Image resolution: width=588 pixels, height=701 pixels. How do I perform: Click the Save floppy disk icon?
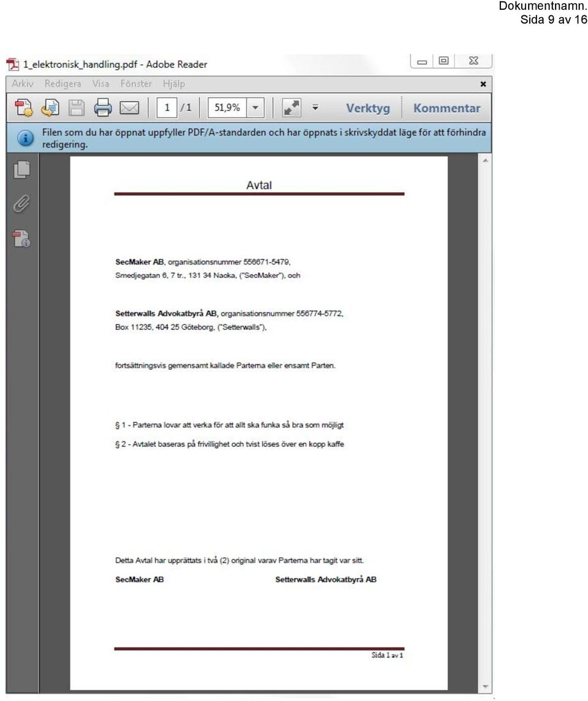[x=77, y=108]
